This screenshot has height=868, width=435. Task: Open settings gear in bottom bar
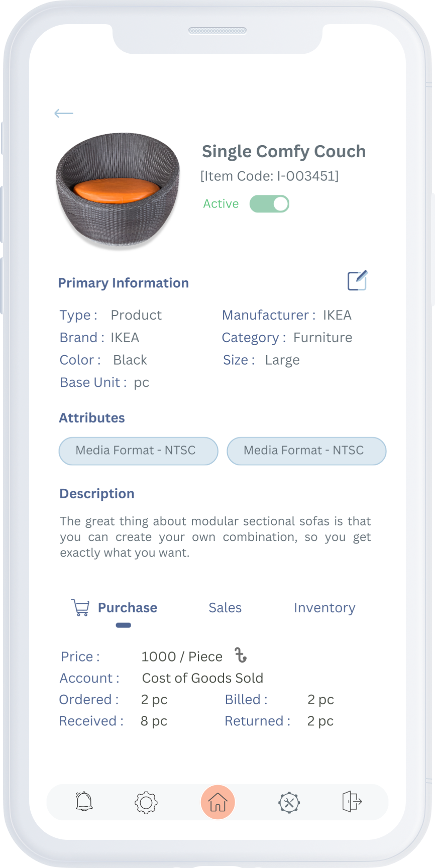tap(146, 802)
